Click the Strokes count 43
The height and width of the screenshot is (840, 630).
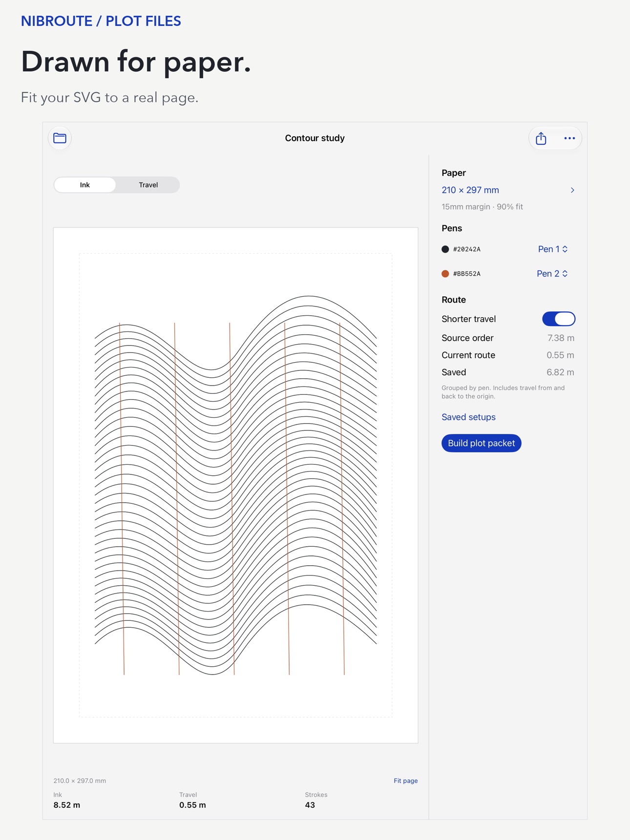tap(310, 805)
